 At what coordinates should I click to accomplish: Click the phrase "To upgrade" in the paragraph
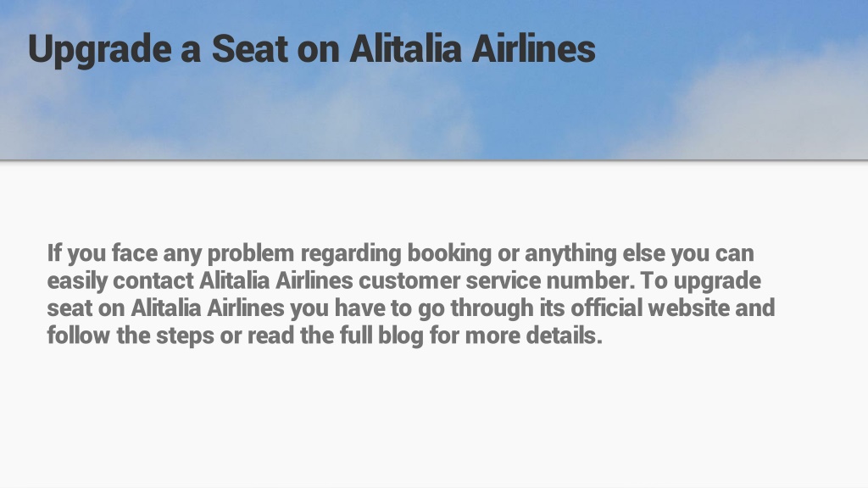pyautogui.click(x=701, y=280)
